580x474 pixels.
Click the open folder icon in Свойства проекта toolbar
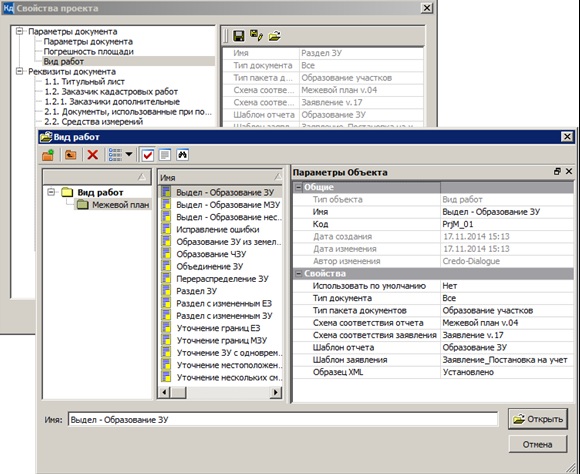[274, 36]
